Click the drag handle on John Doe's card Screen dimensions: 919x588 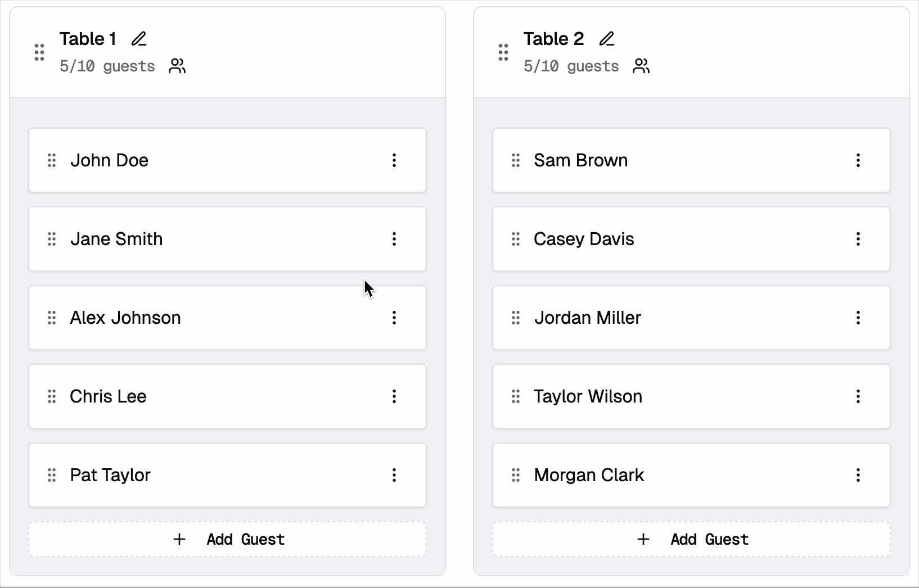[51, 160]
